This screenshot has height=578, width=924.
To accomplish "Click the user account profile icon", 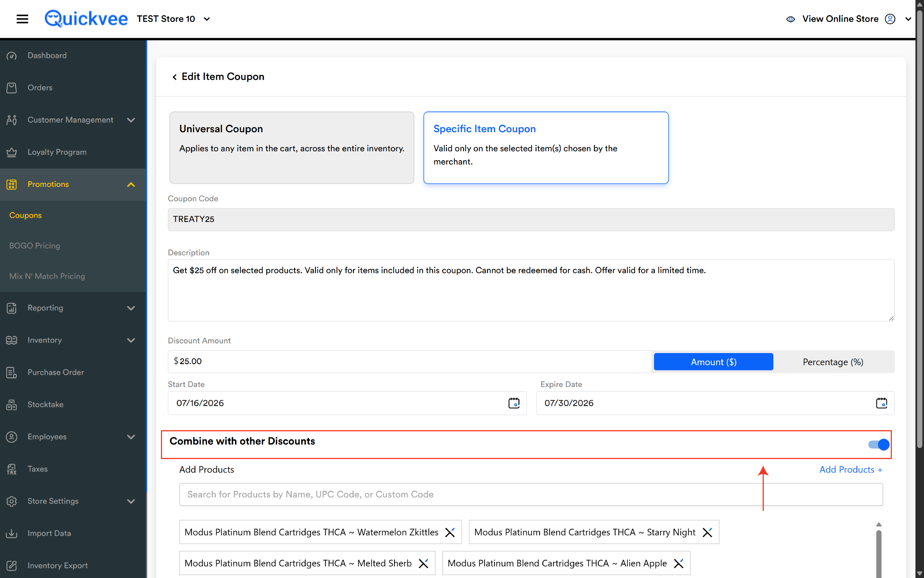I will pos(890,19).
